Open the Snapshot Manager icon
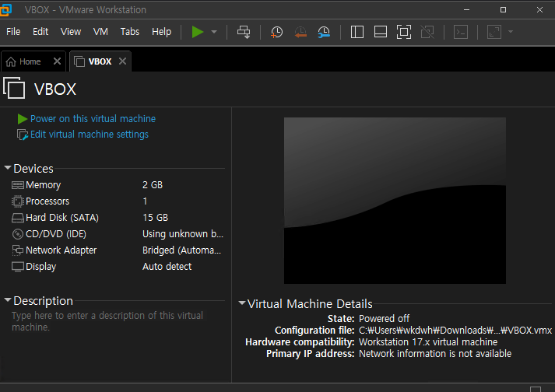Image resolution: width=555 pixels, height=392 pixels. coord(324,32)
